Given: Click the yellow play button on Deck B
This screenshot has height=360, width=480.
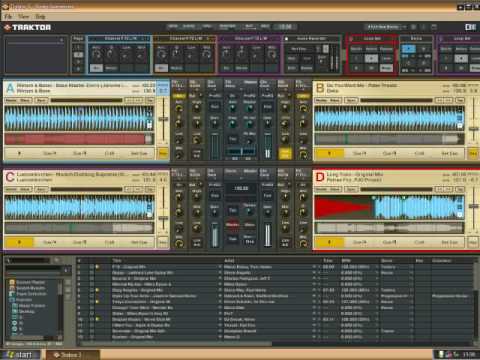Looking at the screenshot, I should coord(329,153).
